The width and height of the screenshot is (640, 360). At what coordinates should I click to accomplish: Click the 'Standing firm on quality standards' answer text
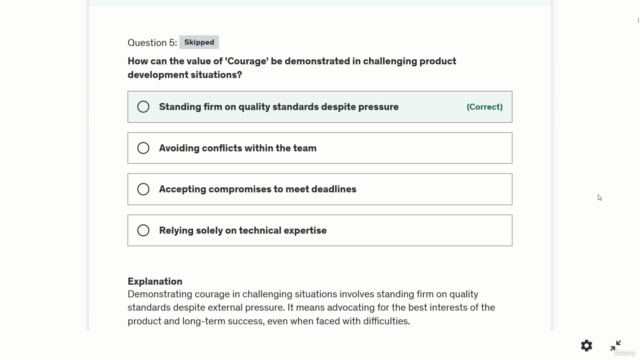[x=279, y=107]
